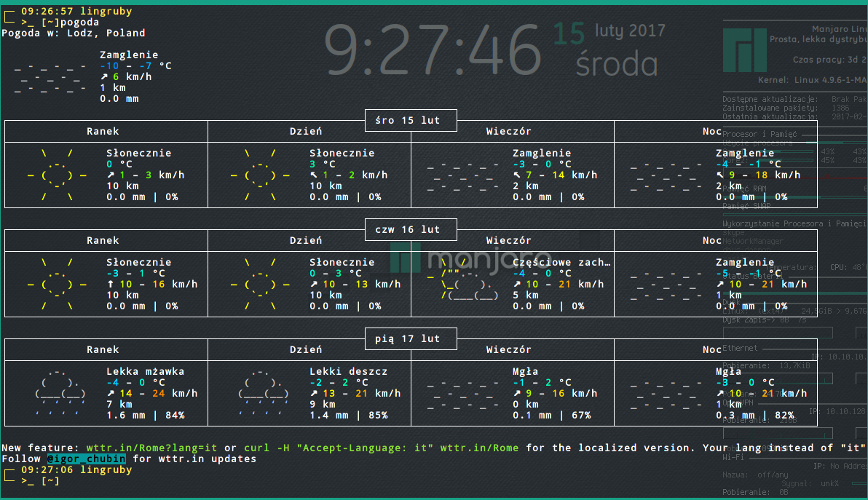Select the 'pią 17 lut' date label
The image size is (868, 500).
[411, 339]
